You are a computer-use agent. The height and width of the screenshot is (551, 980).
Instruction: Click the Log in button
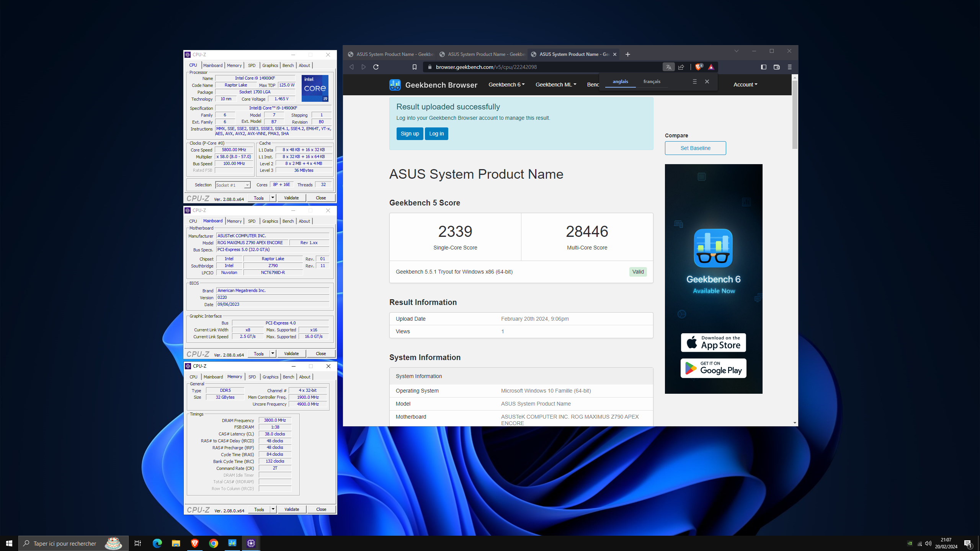(436, 134)
